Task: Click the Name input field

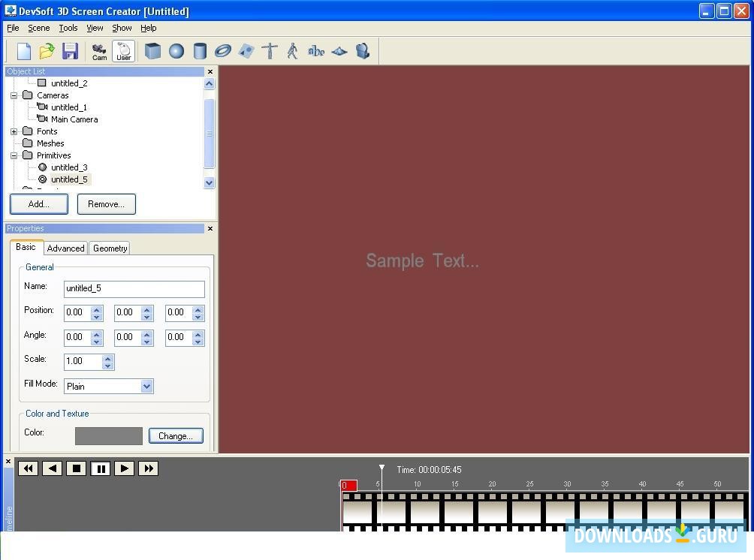Action: pyautogui.click(x=134, y=288)
